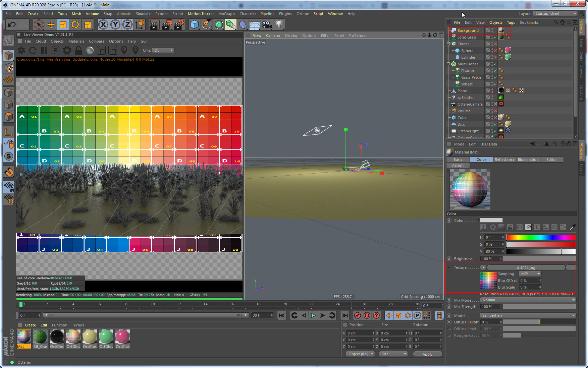Viewport: 588px width, 368px height.
Task: Activate the Rotate tool in the top toolbar
Action: [x=75, y=24]
